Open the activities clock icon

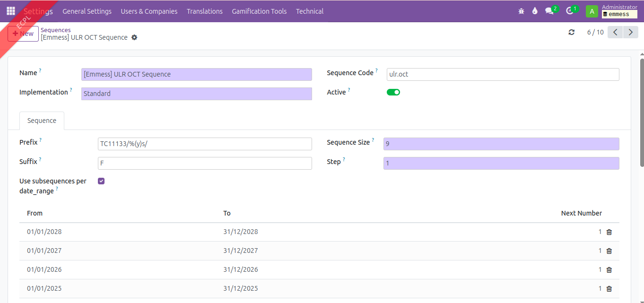[x=570, y=11]
